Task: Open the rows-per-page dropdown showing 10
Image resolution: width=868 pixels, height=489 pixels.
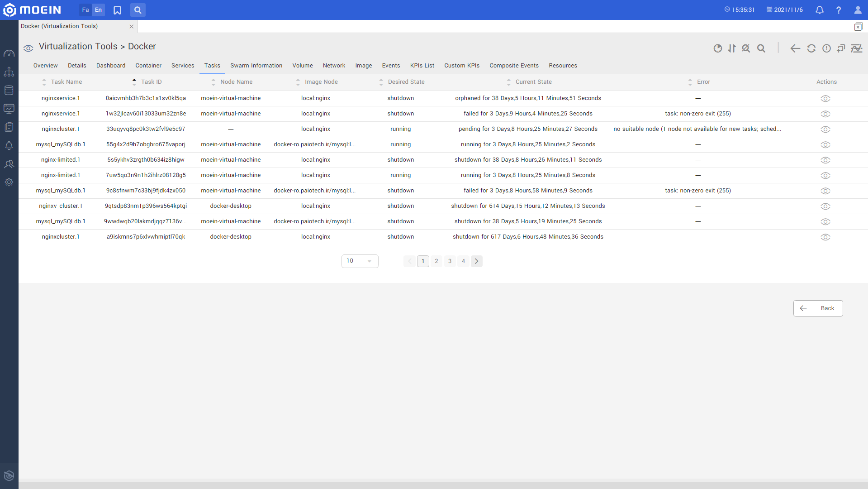Action: [x=360, y=261]
